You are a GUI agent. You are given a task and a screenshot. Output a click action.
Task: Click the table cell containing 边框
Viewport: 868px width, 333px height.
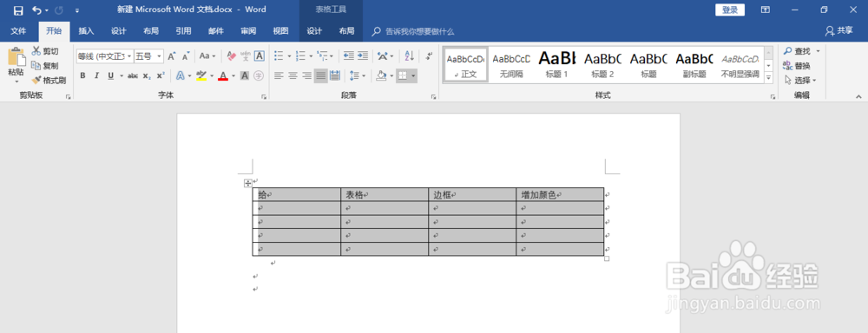point(472,195)
